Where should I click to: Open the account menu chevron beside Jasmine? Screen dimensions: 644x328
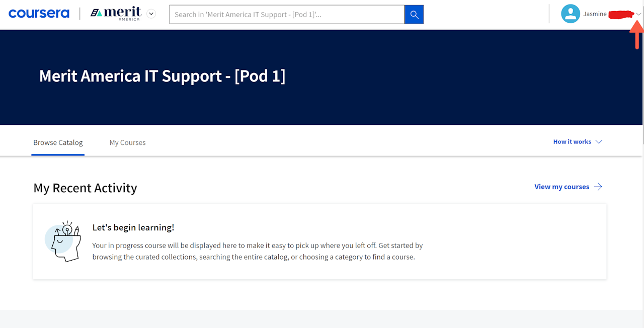tap(638, 15)
